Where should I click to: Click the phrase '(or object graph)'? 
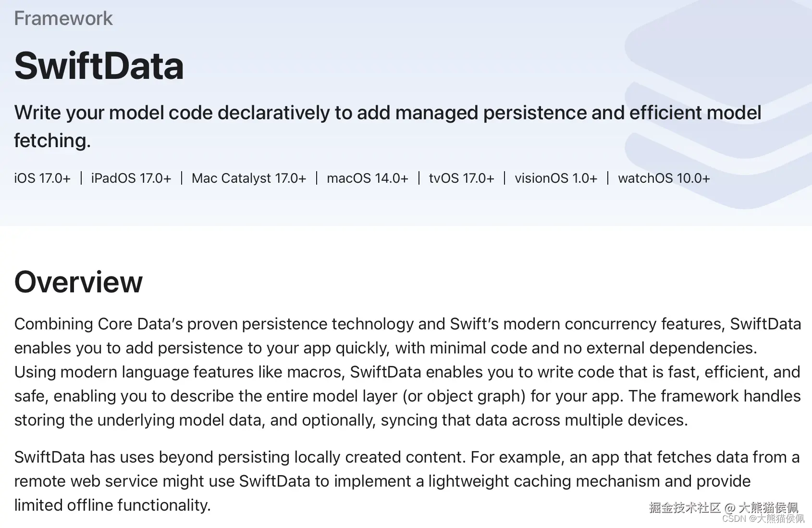[x=464, y=396]
